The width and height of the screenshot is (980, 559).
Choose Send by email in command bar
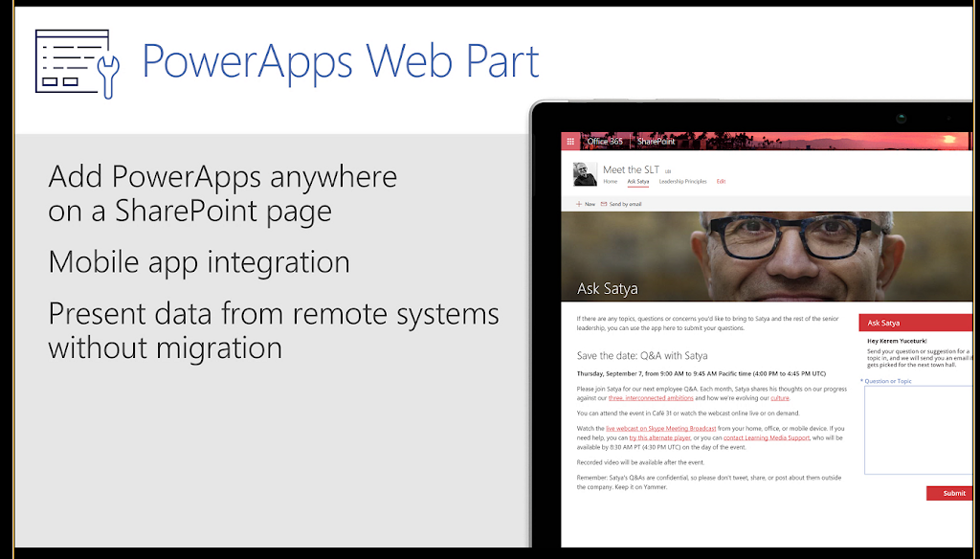click(620, 204)
